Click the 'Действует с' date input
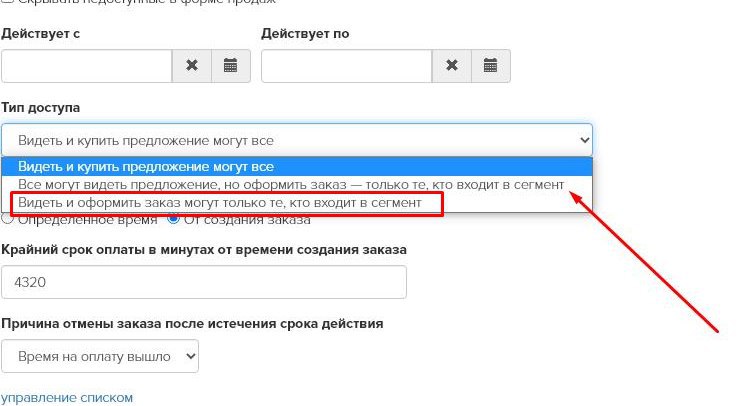The height and width of the screenshot is (406, 744). click(86, 65)
